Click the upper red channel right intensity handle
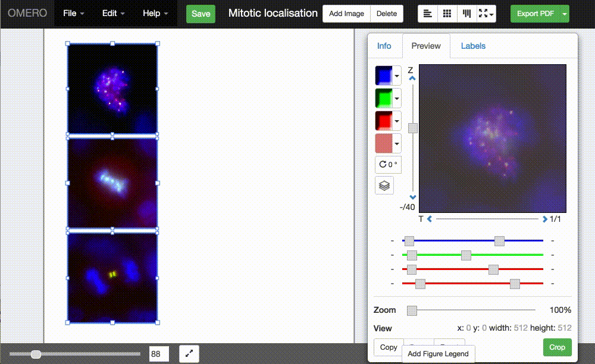The height and width of the screenshot is (364, 595). pos(493,269)
